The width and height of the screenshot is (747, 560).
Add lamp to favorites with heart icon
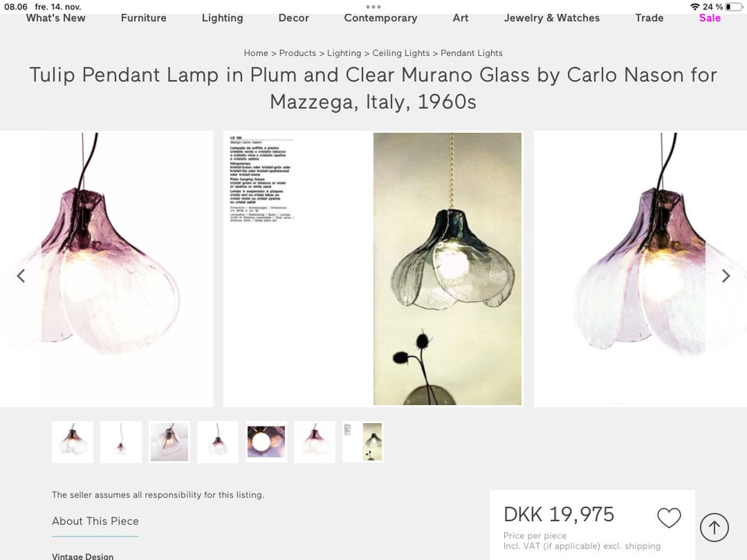669,518
